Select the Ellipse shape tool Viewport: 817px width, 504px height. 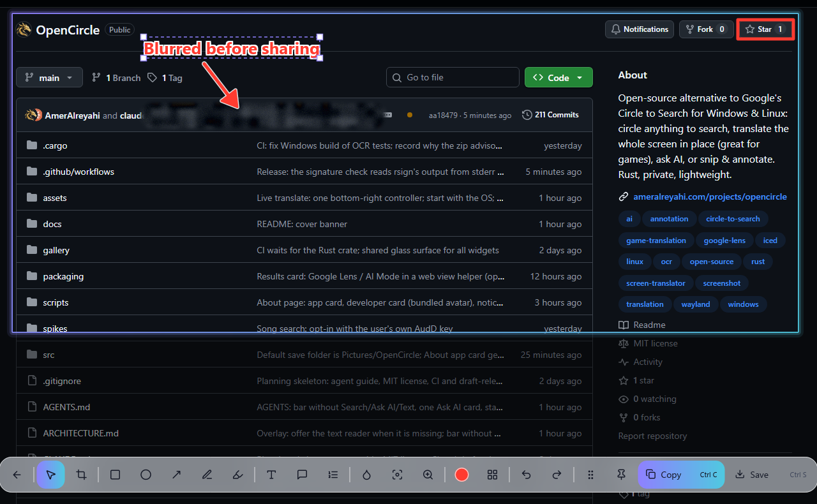pos(146,475)
